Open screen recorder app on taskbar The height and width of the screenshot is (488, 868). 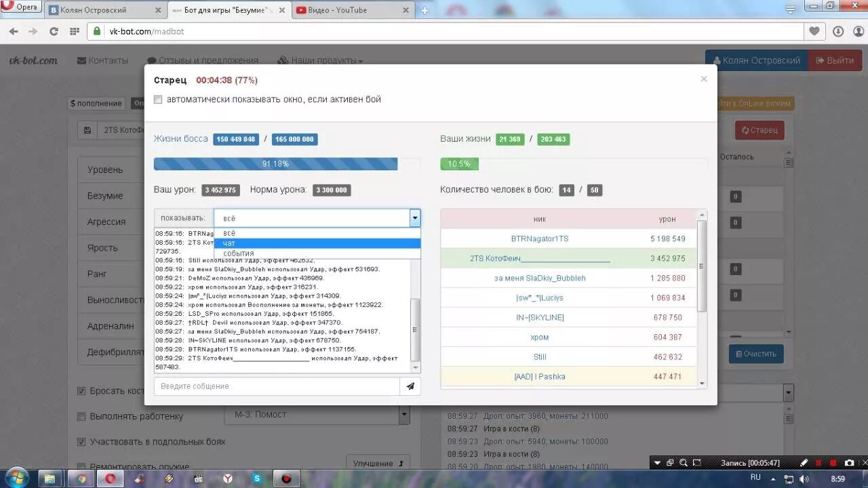286,479
